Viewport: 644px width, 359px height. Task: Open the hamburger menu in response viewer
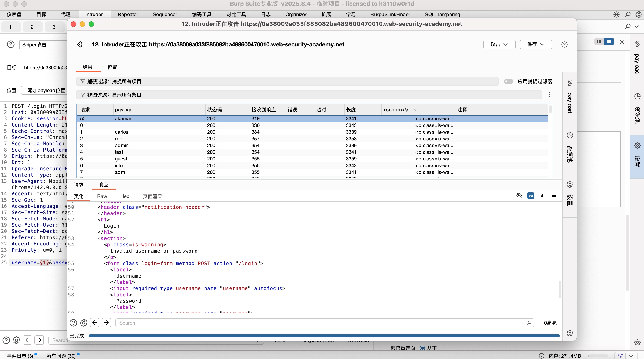[554, 195]
